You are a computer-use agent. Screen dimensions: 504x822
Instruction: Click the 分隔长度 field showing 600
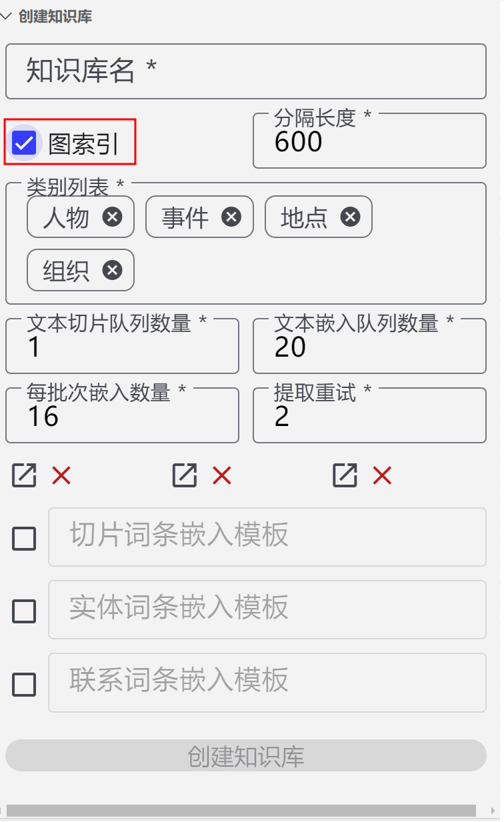click(369, 143)
